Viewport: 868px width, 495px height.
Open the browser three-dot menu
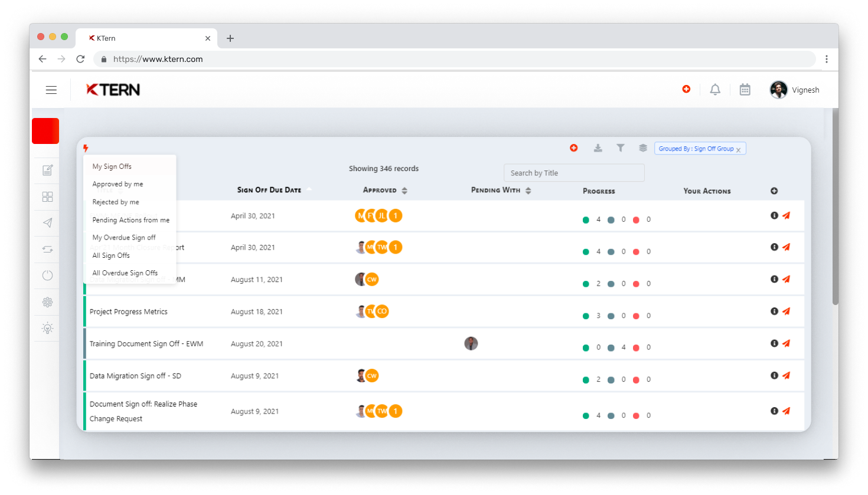click(827, 59)
